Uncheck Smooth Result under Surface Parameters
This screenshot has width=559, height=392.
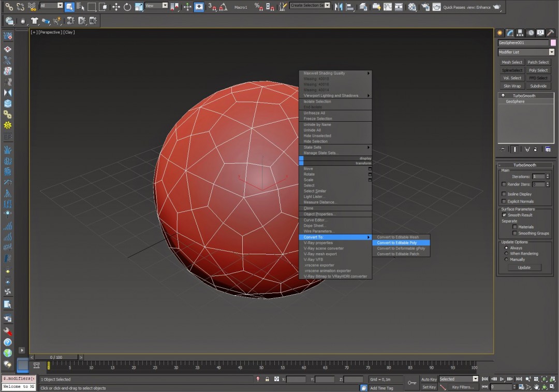[x=504, y=215]
